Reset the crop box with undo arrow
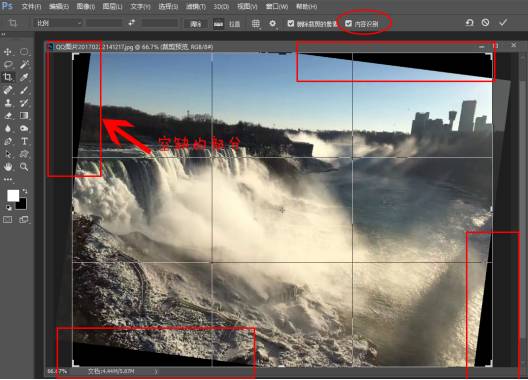 click(x=469, y=23)
